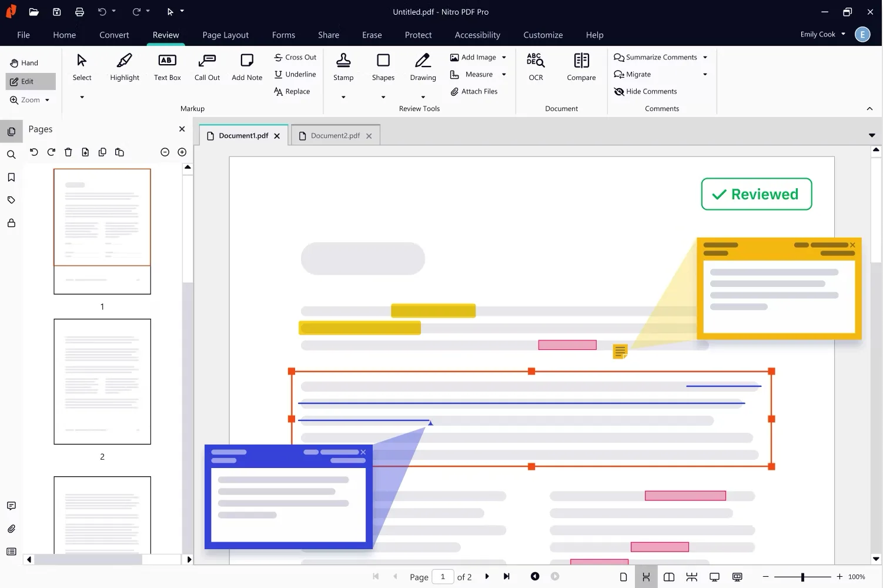Apply Underline markup
This screenshot has height=588, width=883.
pos(295,74)
